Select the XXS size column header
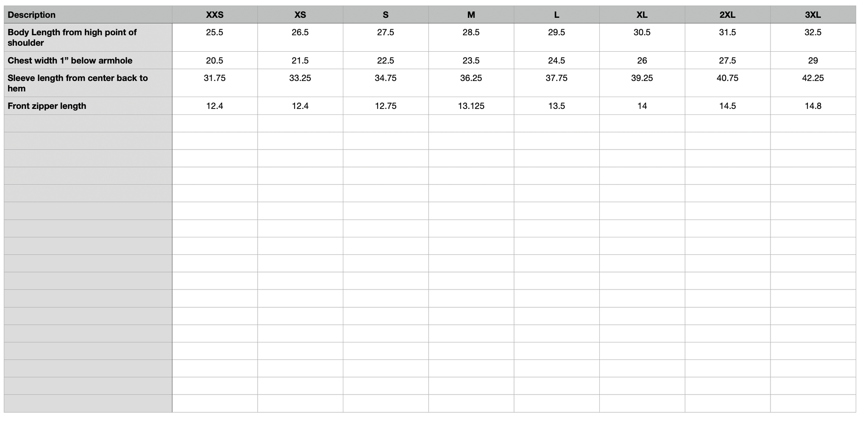 click(214, 15)
